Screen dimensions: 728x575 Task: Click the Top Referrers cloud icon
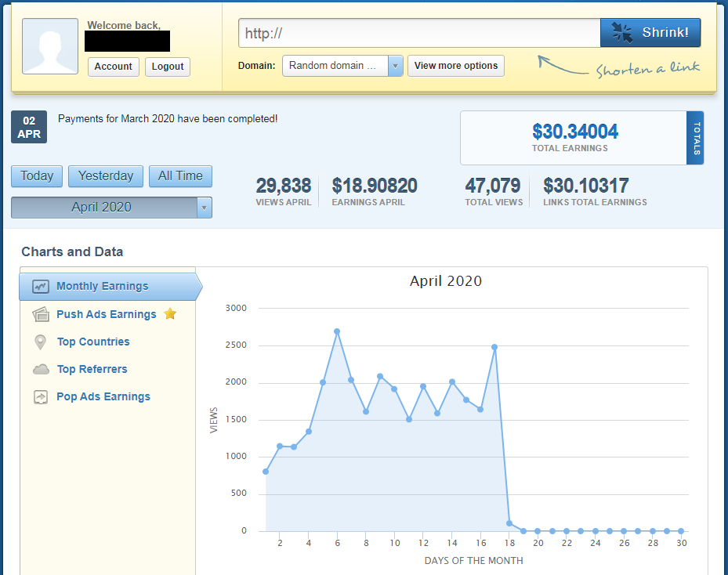tap(41, 369)
